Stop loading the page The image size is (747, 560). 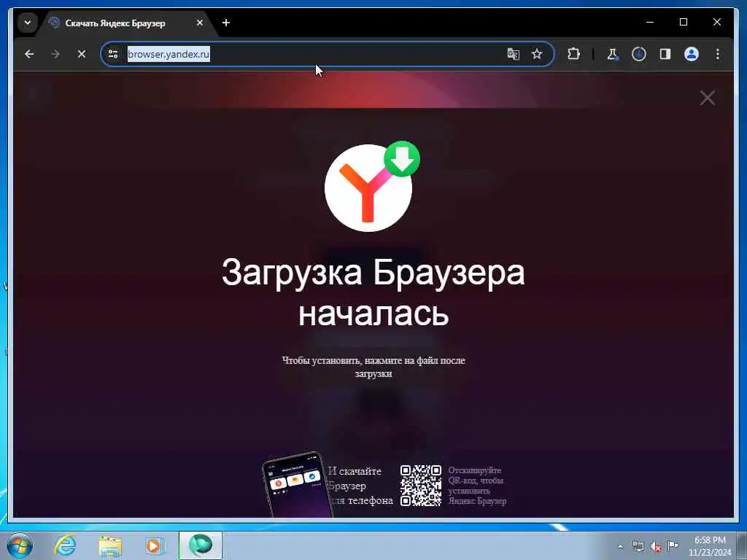(x=82, y=54)
